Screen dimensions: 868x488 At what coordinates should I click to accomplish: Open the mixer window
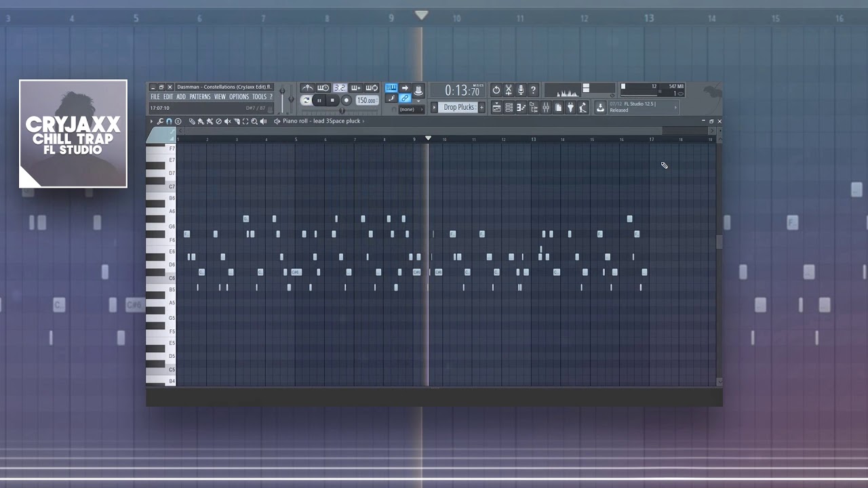coord(546,107)
